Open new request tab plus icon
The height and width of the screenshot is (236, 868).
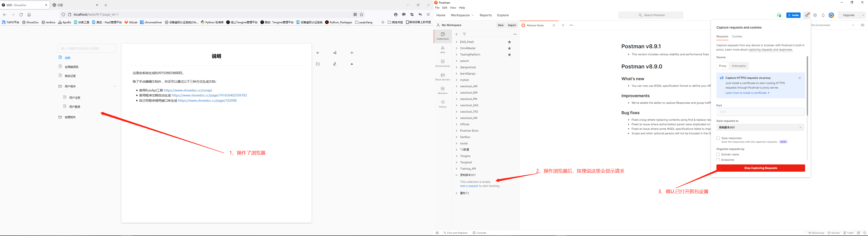(x=563, y=25)
